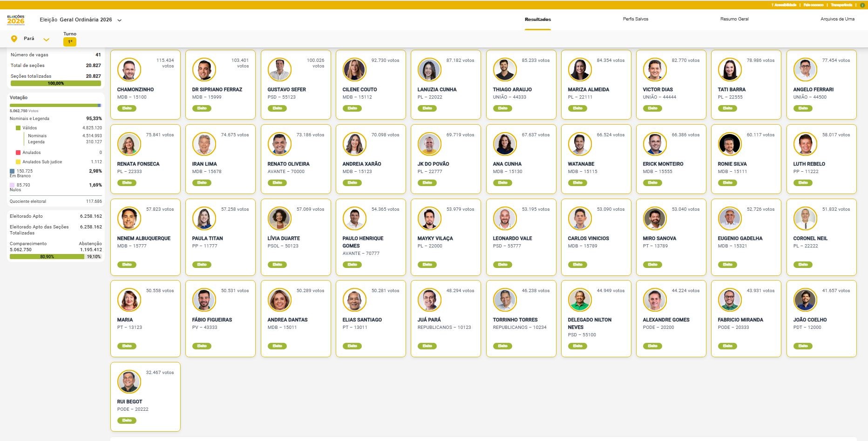
Task: Expand the Pará state selector chevron
Action: click(x=46, y=39)
